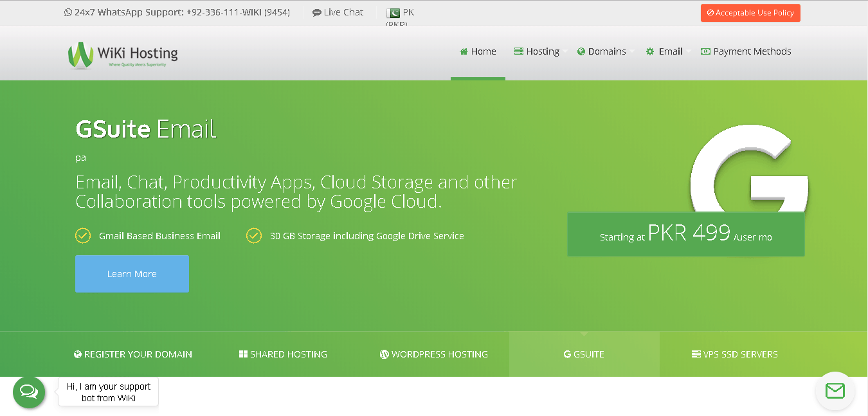Expand the Email menu dropdown arrow

tap(689, 51)
